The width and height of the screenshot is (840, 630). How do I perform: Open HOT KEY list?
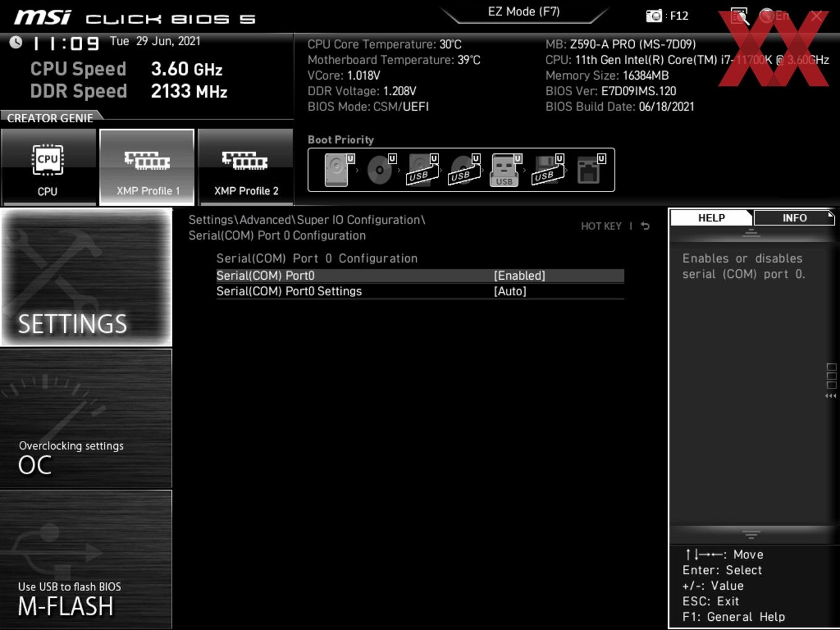(601, 226)
